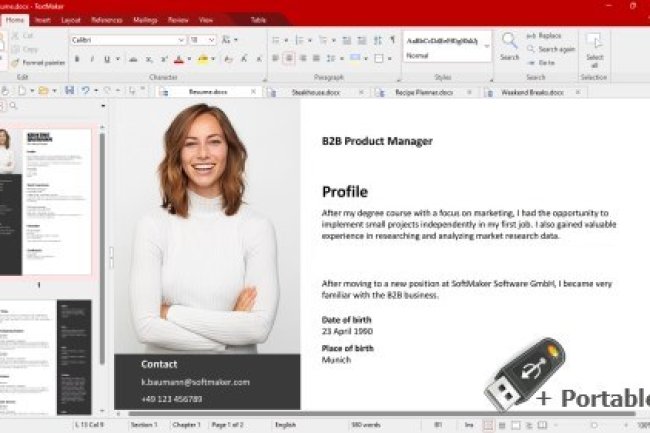Click the paragraph borders icon
The height and width of the screenshot is (433, 650).
tap(379, 58)
